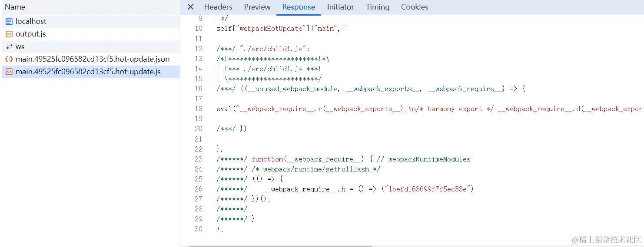Click the eval call on line 18

coord(224,109)
